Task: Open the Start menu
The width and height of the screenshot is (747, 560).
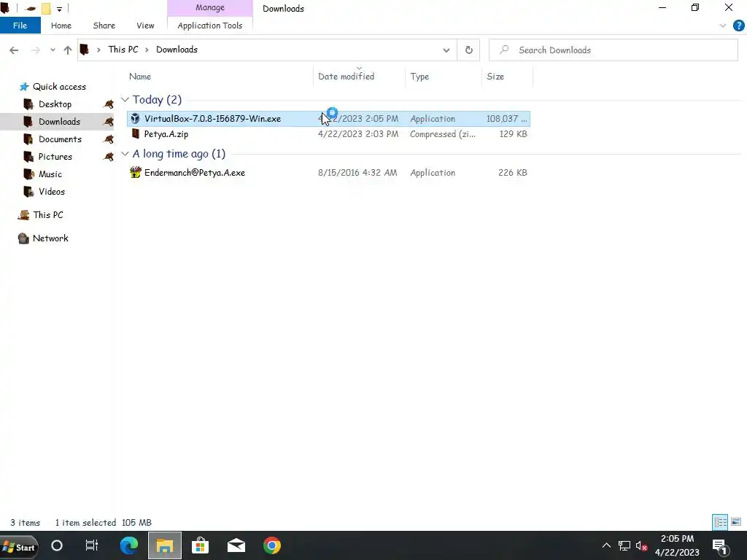Action: click(x=19, y=547)
